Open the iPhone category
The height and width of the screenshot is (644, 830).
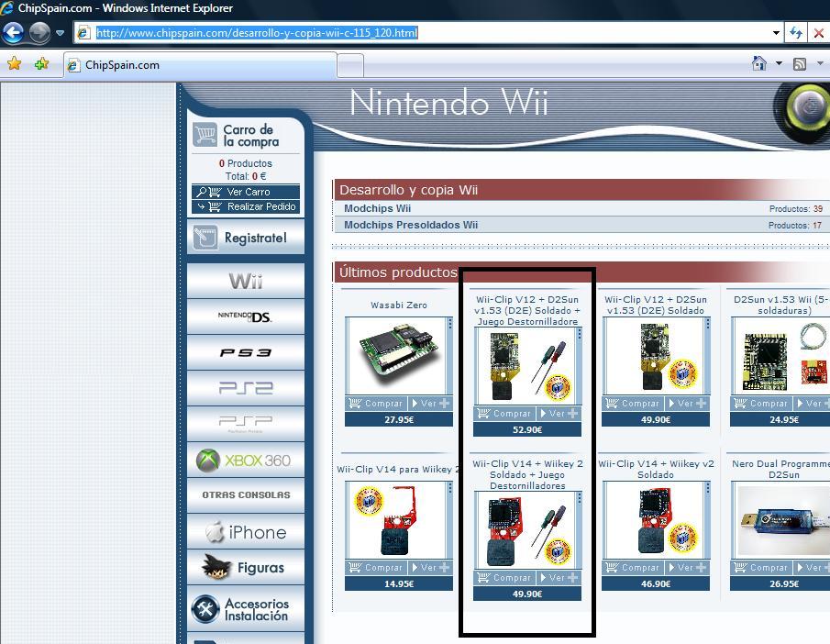click(x=246, y=532)
